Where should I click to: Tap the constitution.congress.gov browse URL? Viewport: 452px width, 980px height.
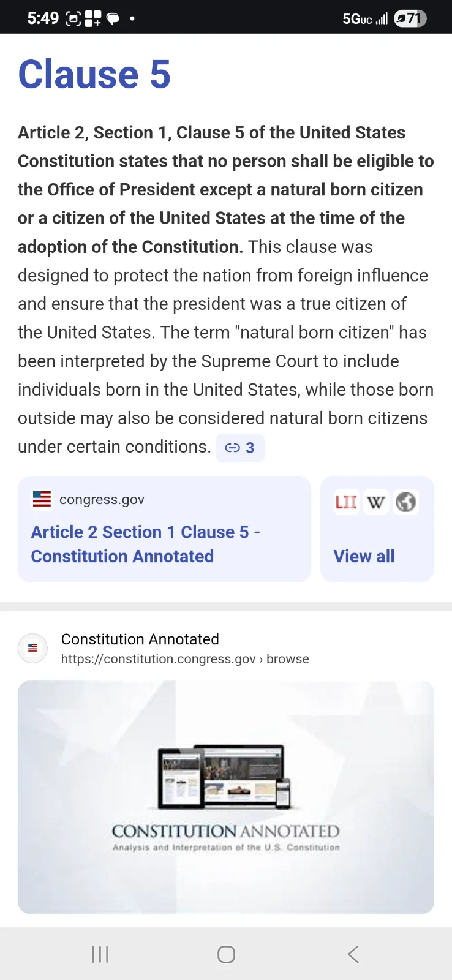185,659
